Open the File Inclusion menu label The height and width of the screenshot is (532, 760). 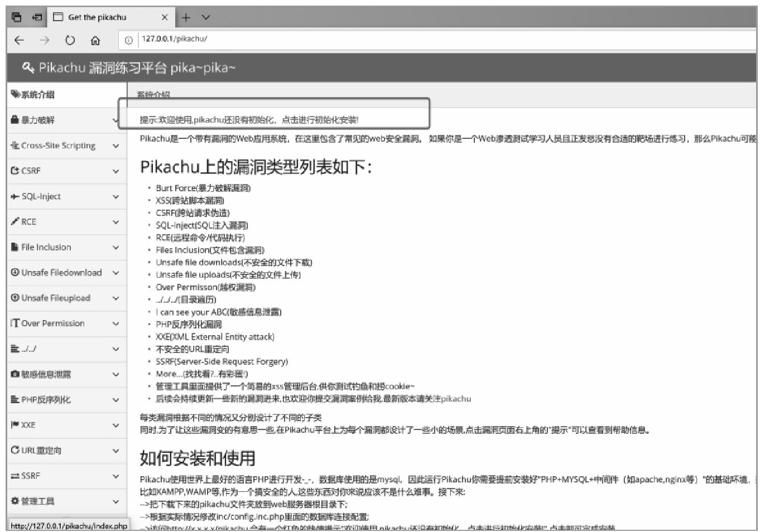(x=46, y=247)
